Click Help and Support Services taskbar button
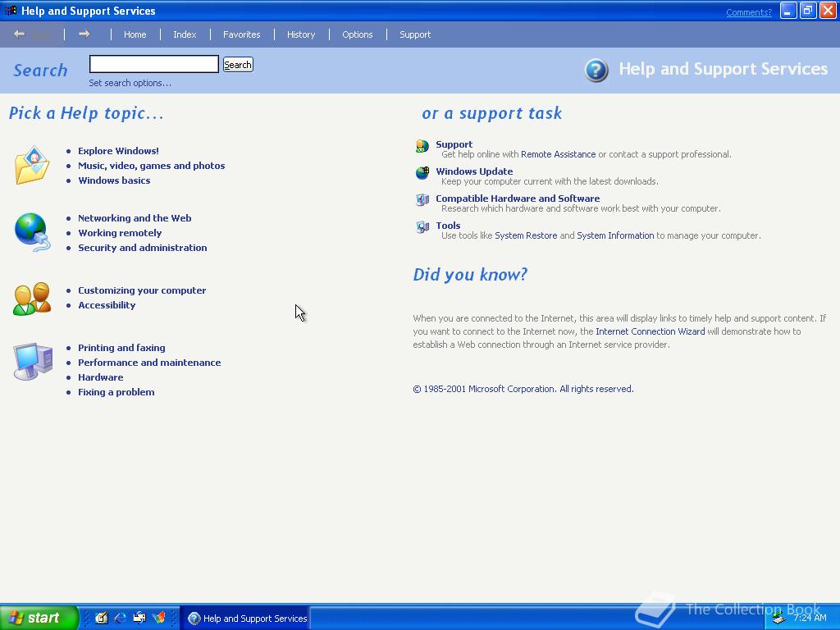This screenshot has height=630, width=840. coord(246,619)
